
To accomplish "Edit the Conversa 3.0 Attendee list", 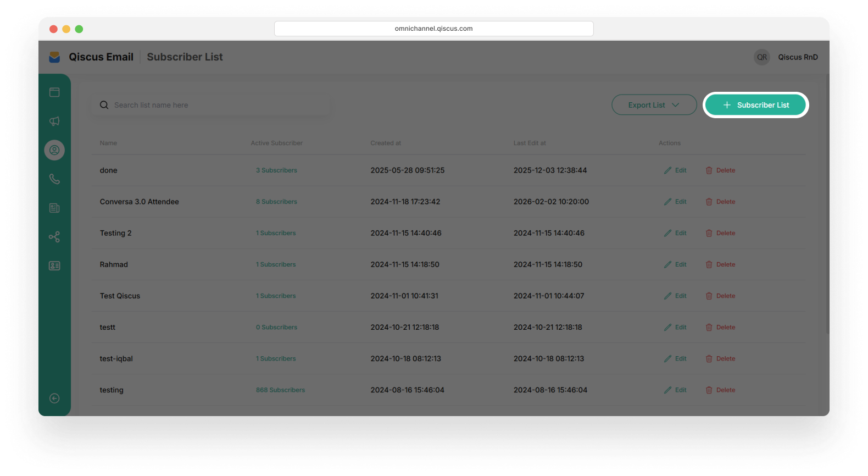I will pos(676,202).
